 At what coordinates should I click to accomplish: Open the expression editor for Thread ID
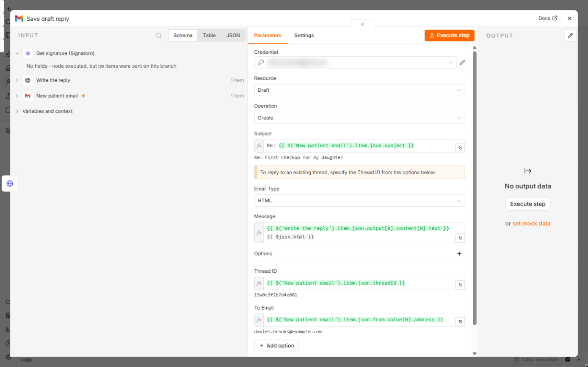point(460,285)
